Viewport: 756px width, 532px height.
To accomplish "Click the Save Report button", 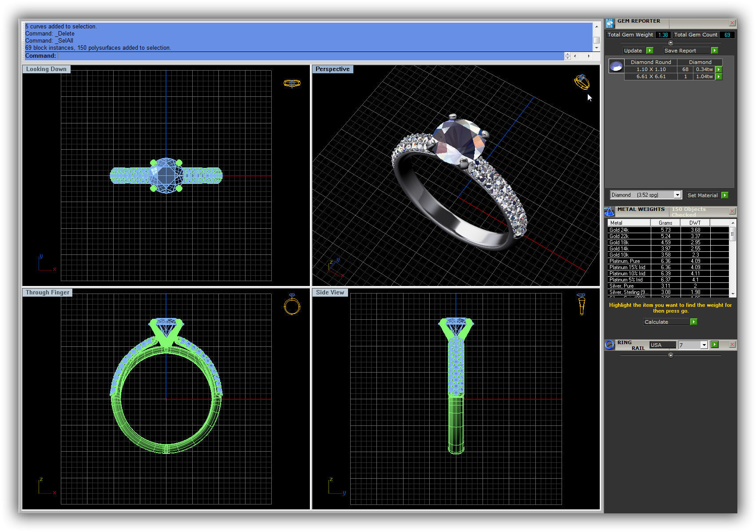I will coord(687,51).
